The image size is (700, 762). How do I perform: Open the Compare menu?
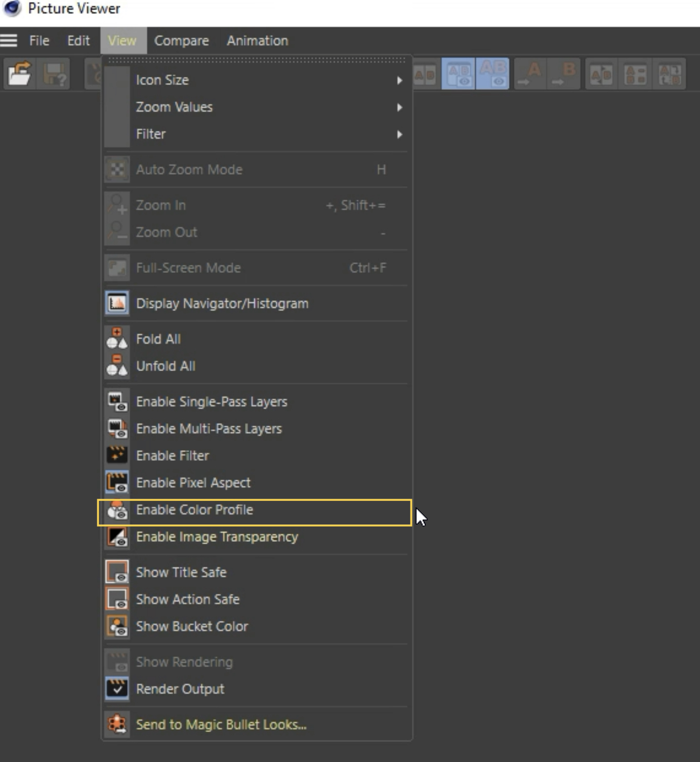(x=181, y=41)
